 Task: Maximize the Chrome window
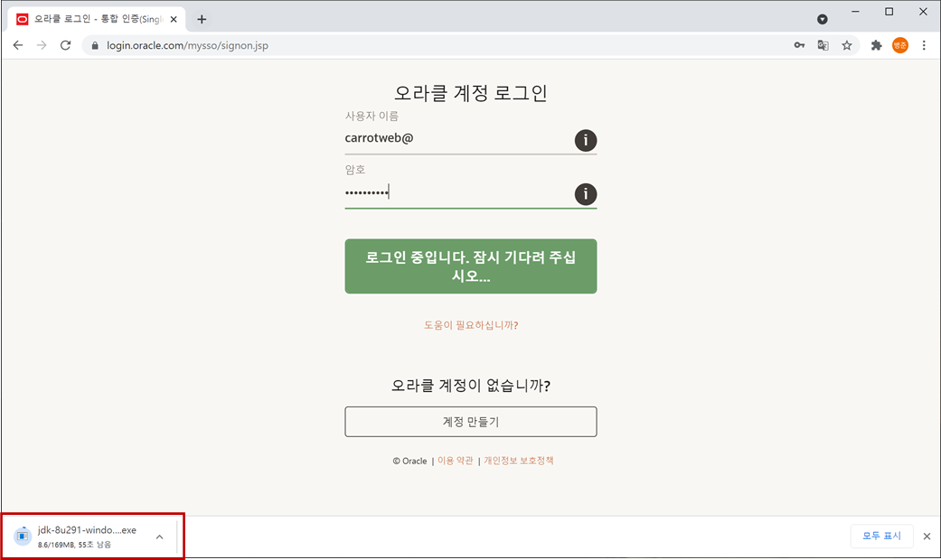tap(889, 12)
